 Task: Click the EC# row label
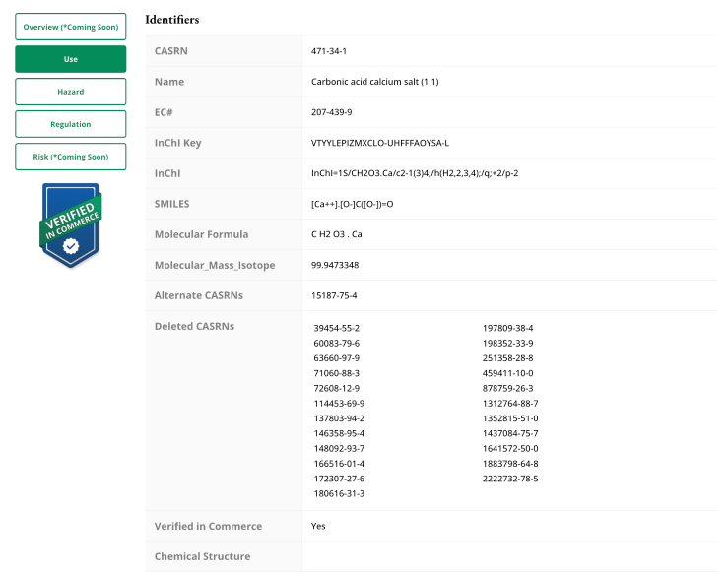[164, 112]
